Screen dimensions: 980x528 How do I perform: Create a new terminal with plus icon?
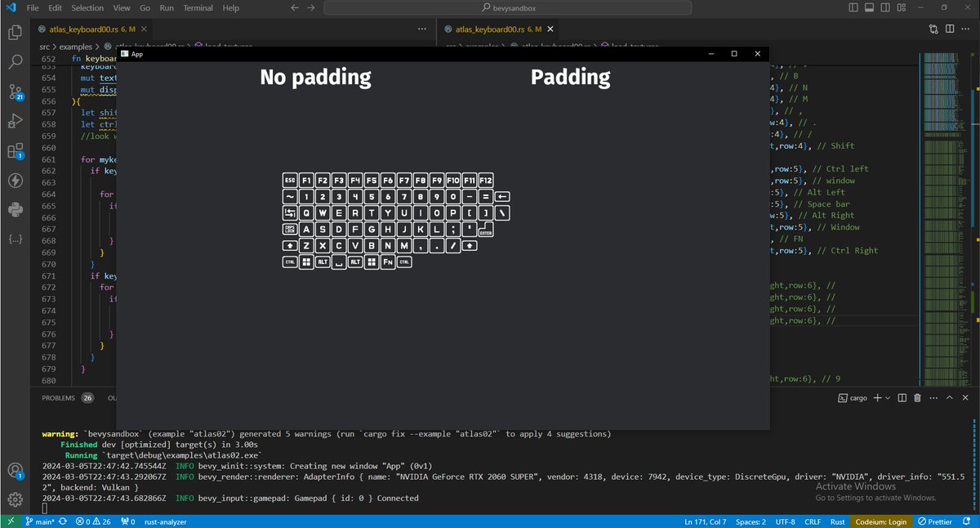coord(877,398)
